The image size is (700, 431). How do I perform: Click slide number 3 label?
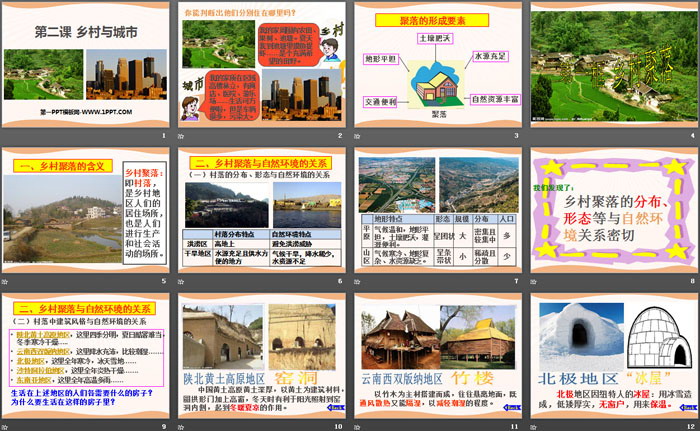tap(517, 135)
